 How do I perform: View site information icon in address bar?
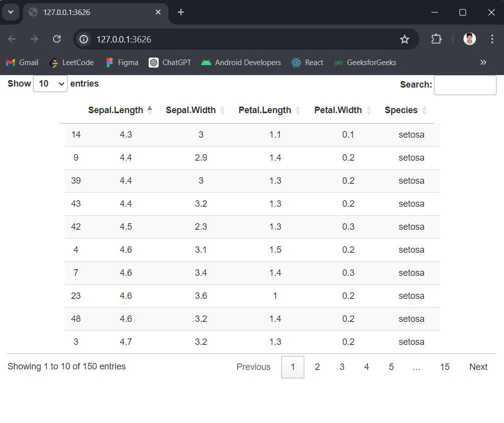click(84, 39)
